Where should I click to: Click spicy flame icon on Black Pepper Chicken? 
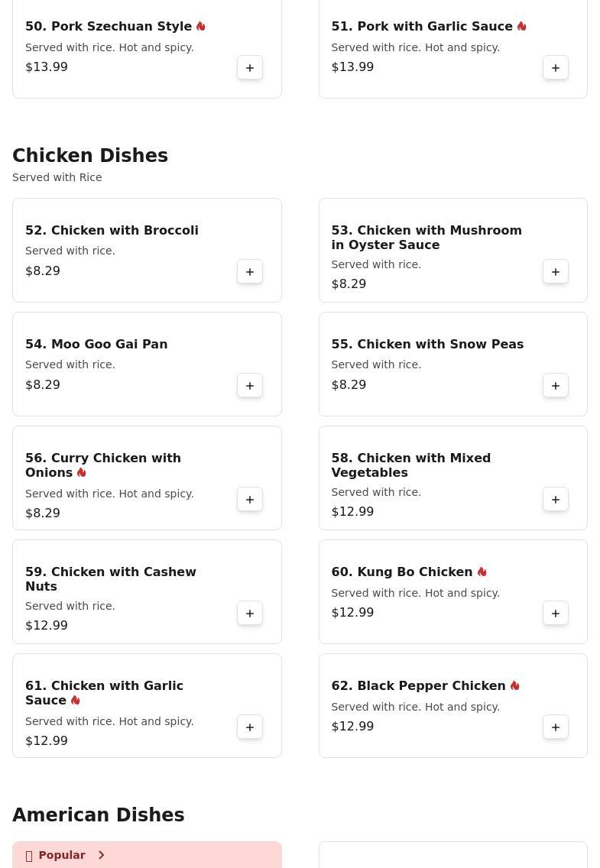[x=515, y=686]
